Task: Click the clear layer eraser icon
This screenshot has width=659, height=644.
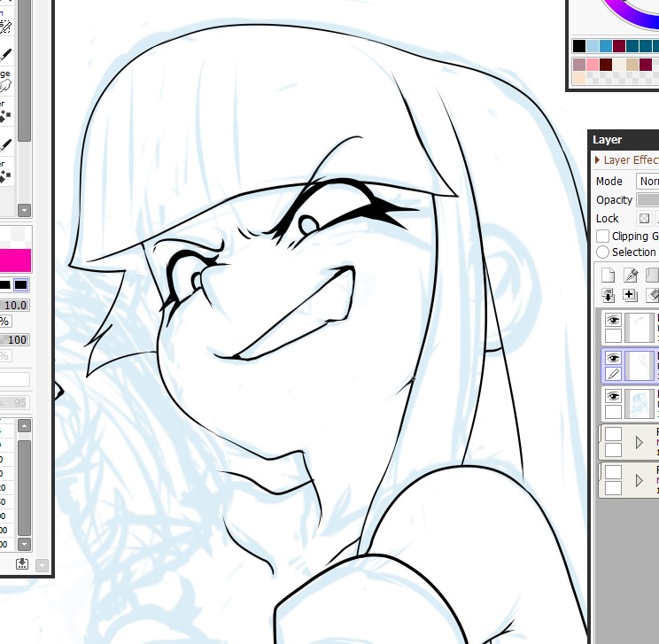Action: pos(652,295)
